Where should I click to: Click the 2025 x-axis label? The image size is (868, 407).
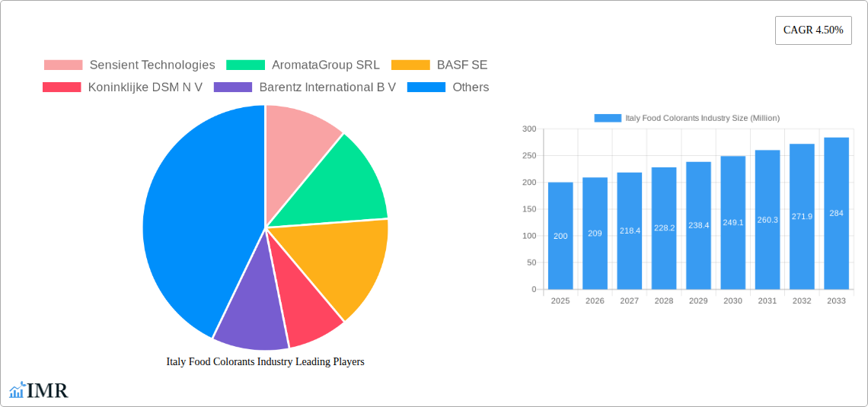tap(560, 300)
